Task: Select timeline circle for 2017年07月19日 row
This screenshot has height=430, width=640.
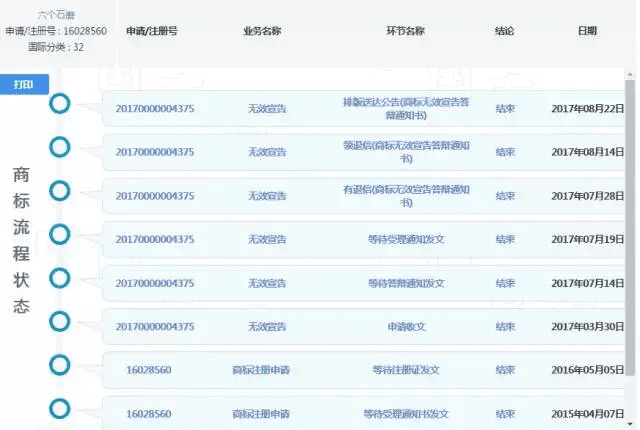Action: click(x=60, y=234)
